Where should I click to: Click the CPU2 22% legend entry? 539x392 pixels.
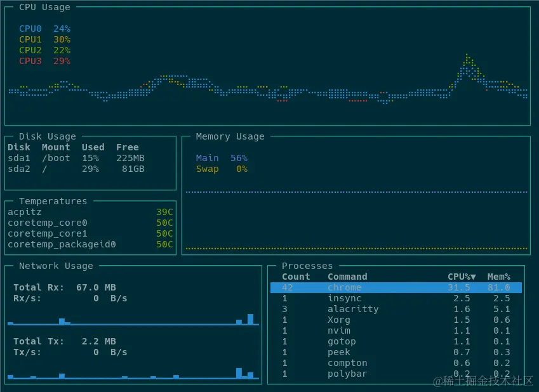point(44,50)
